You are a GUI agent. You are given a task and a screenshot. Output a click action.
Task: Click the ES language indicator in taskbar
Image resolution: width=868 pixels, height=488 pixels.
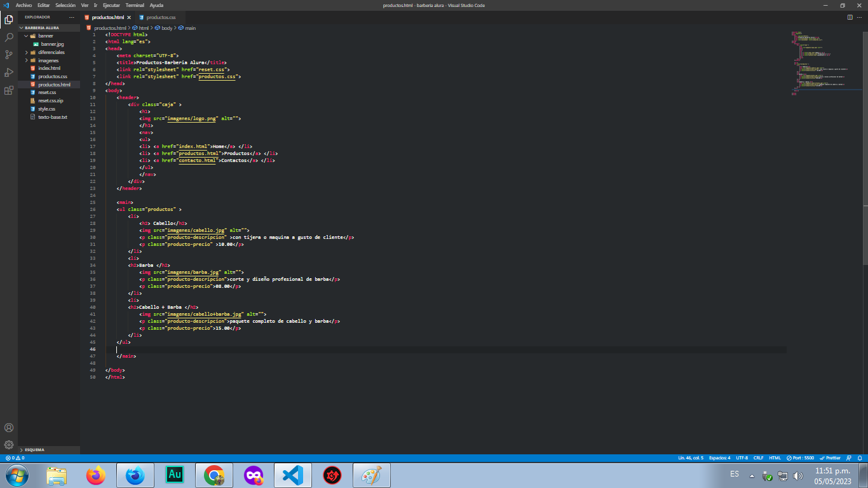pos(735,474)
